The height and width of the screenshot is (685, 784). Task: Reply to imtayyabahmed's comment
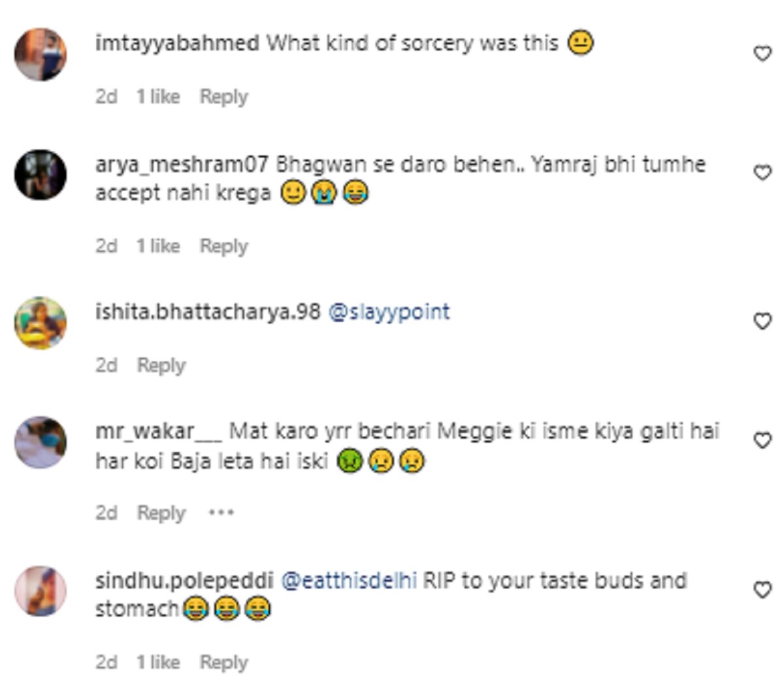[x=223, y=97]
